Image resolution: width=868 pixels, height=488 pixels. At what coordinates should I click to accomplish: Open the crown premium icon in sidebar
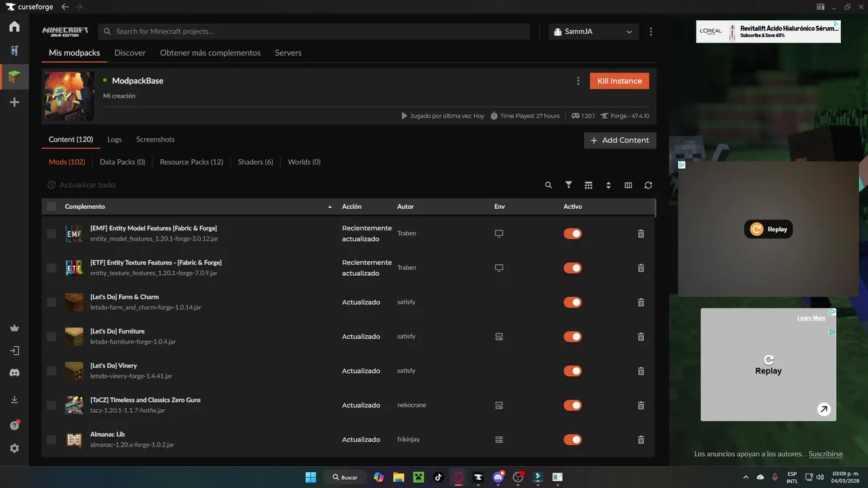coord(14,328)
